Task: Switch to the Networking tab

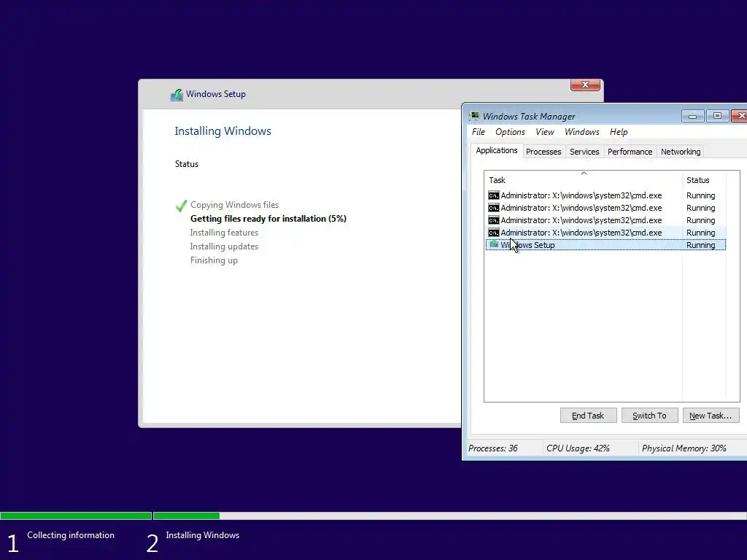Action: [681, 152]
